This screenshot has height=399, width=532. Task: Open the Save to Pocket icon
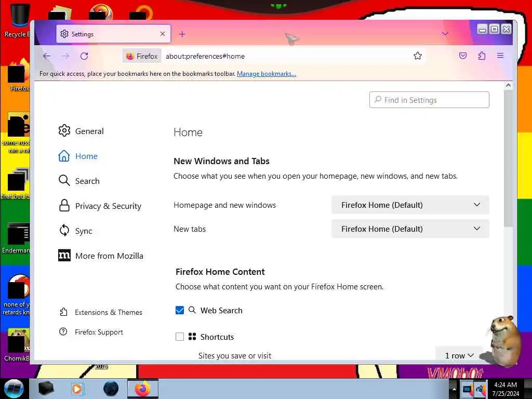tap(463, 56)
